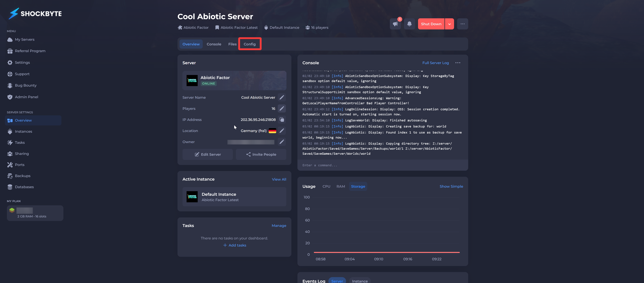Open console panel ellipsis menu

tap(458, 63)
